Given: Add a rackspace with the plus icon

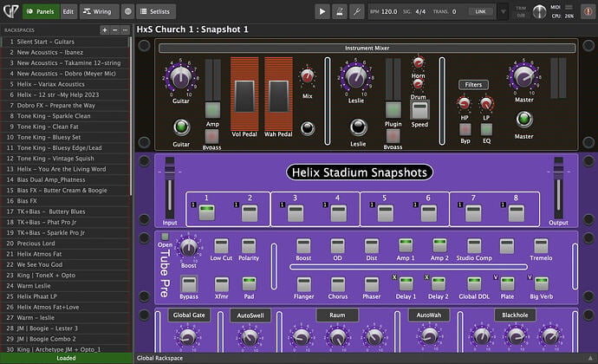Looking at the screenshot, I should tap(105, 29).
